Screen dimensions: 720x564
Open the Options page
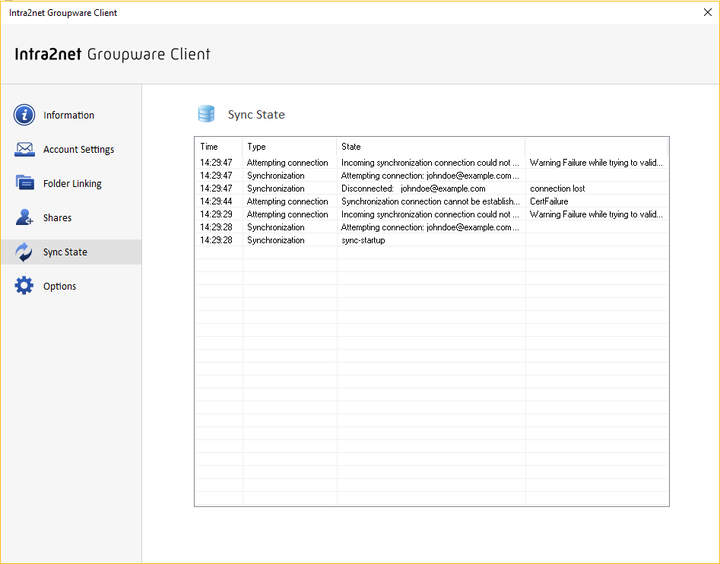coord(71,286)
